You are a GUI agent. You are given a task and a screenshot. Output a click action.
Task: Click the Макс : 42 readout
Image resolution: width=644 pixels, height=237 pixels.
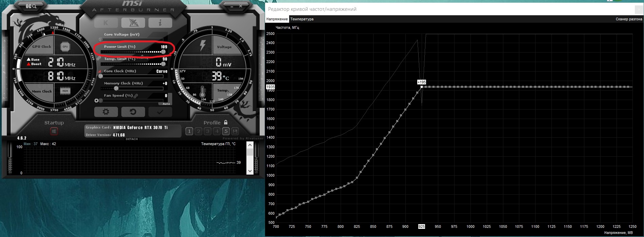(x=48, y=144)
